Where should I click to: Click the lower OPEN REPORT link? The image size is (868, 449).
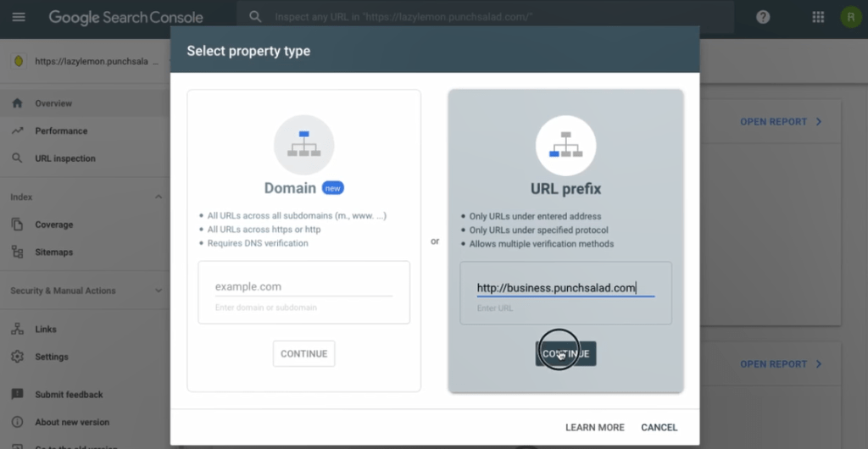(x=781, y=363)
